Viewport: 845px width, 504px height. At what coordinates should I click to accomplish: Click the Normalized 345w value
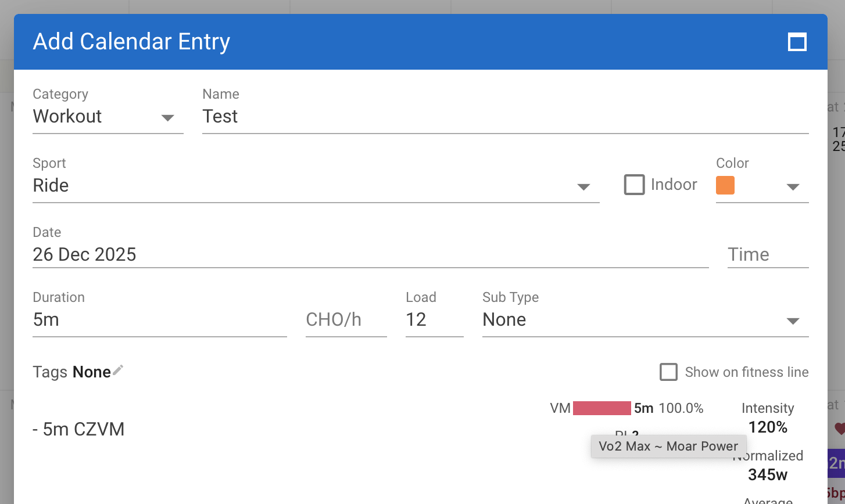pyautogui.click(x=768, y=475)
